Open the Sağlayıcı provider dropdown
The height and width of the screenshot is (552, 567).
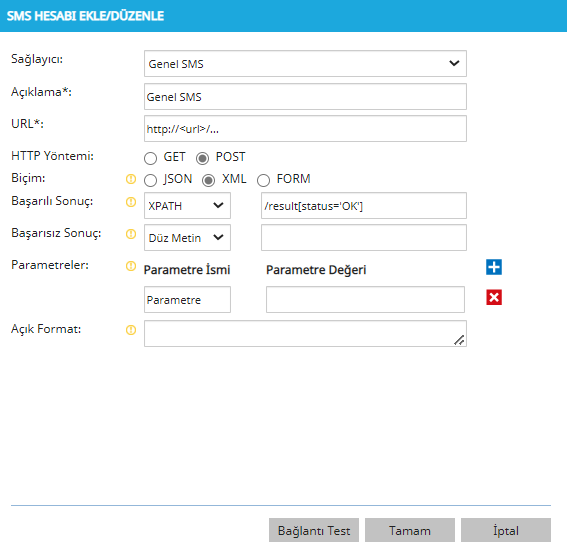(x=305, y=64)
